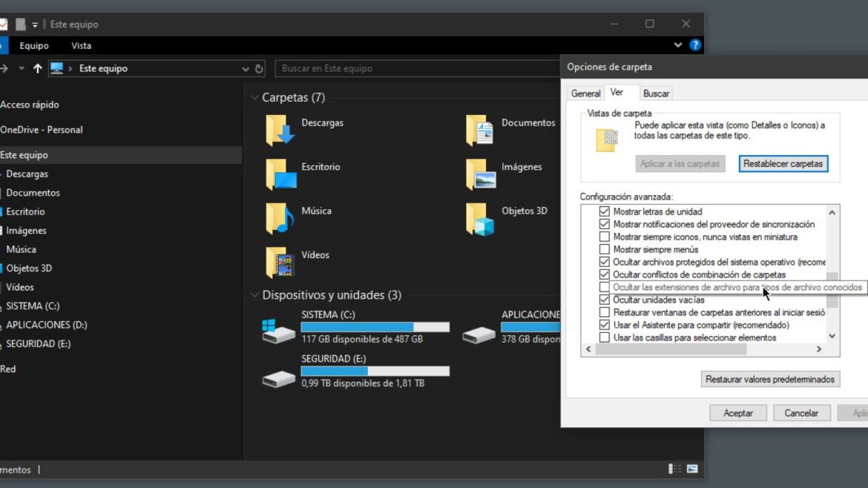
Task: Open address bar history dropdown
Action: tap(246, 69)
